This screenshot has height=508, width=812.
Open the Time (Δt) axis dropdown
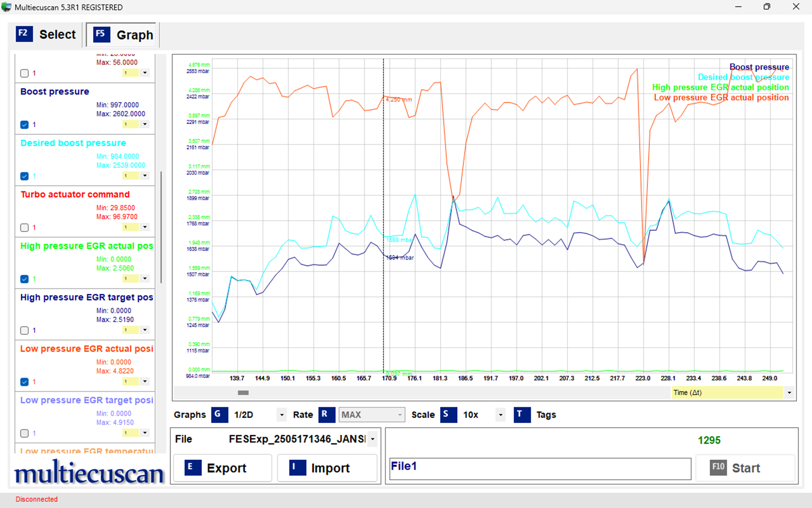(x=789, y=393)
